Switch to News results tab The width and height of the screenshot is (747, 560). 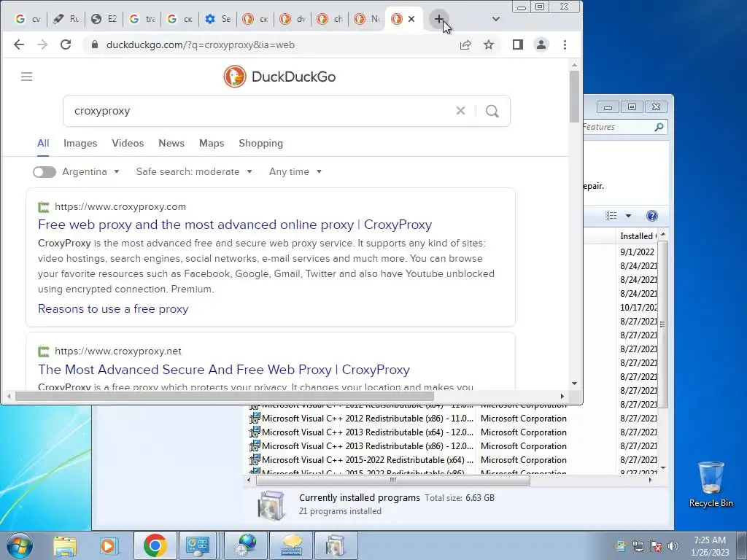pyautogui.click(x=171, y=144)
